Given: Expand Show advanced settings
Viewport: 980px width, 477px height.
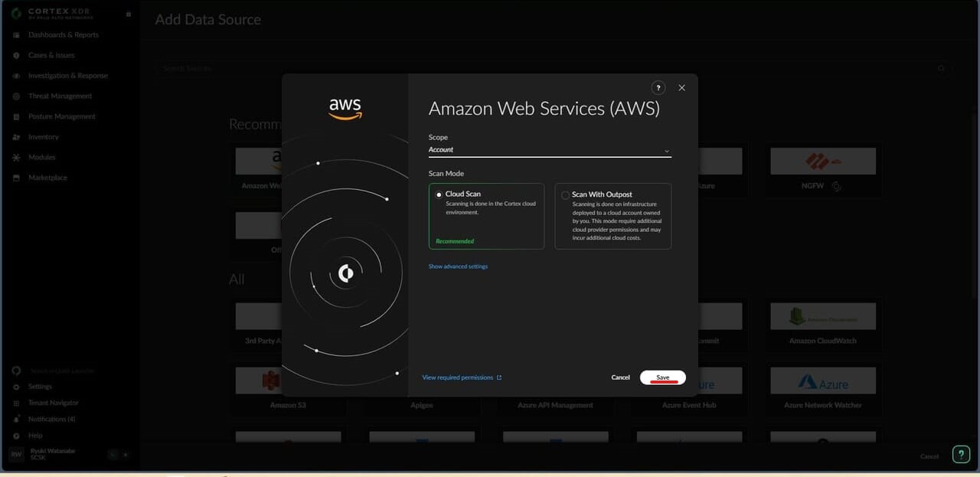Looking at the screenshot, I should coord(458,266).
